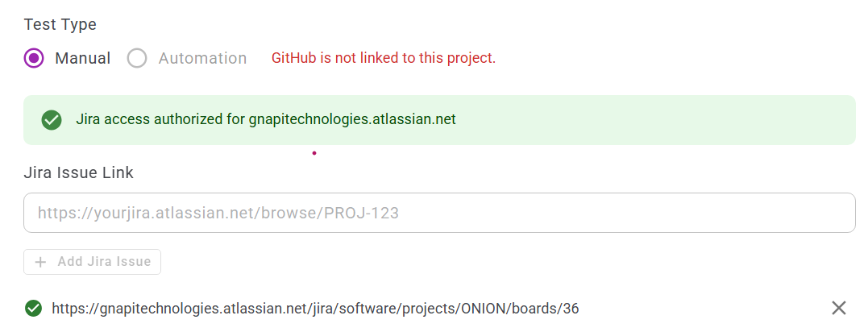Choose the Automation radio button

click(x=137, y=58)
